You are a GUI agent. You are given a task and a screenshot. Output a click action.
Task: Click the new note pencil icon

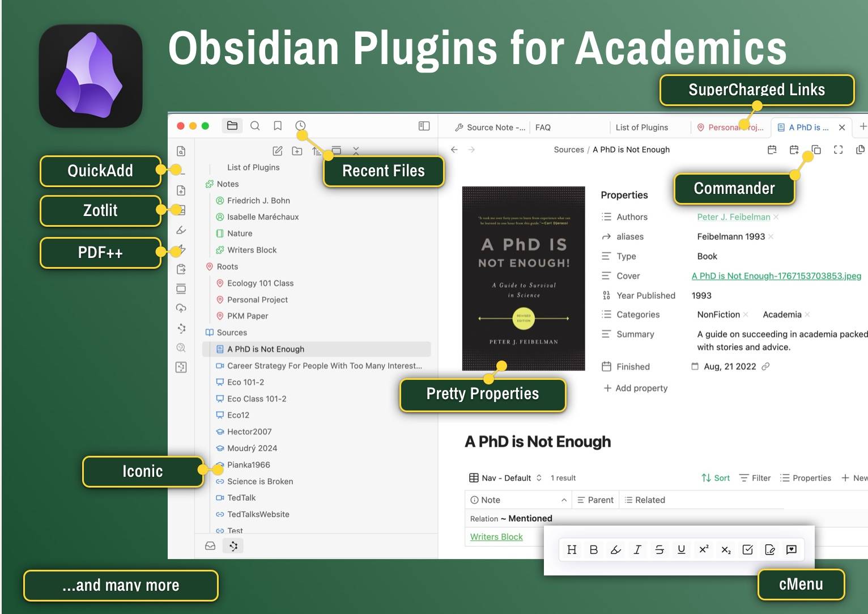pyautogui.click(x=278, y=151)
